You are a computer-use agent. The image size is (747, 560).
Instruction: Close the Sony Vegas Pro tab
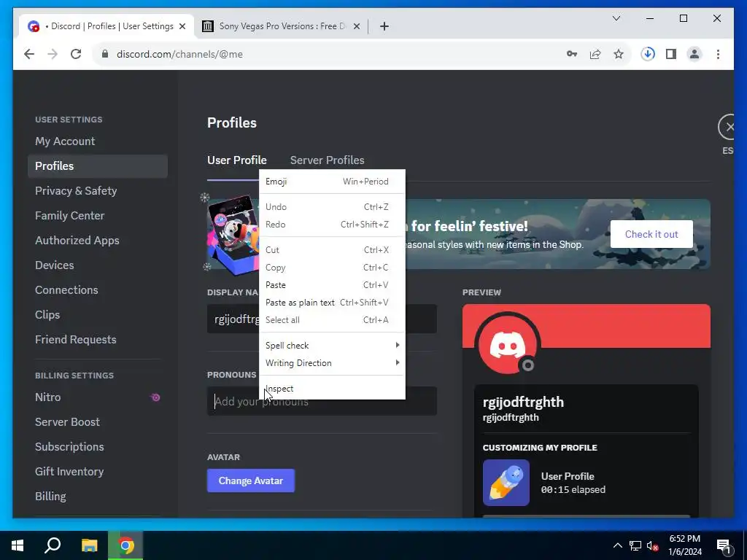356,26
